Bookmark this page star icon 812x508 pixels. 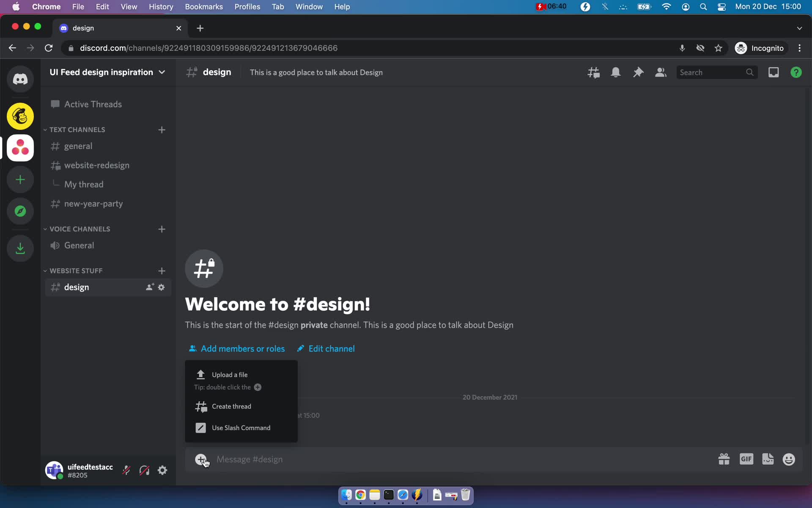718,48
